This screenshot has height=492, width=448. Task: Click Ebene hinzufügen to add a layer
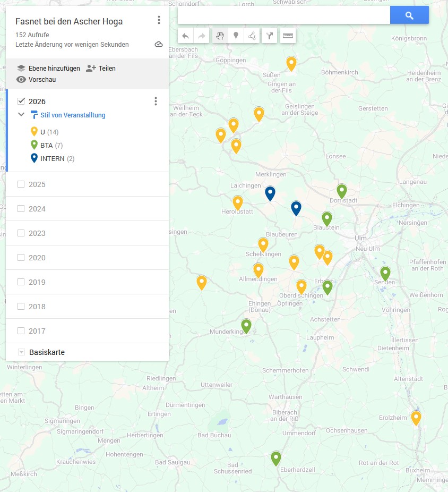48,68
